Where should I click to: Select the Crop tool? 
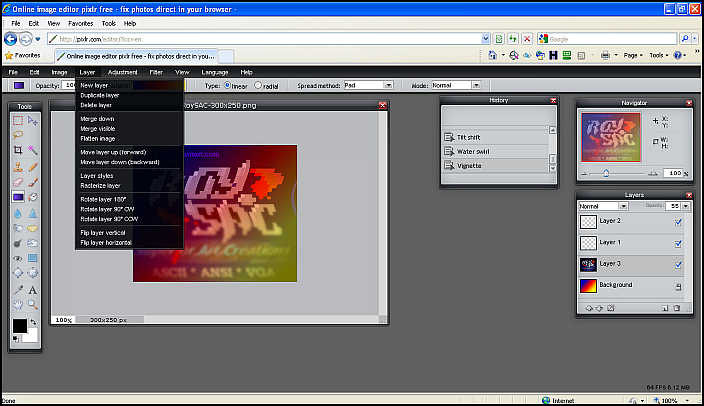pos(18,150)
